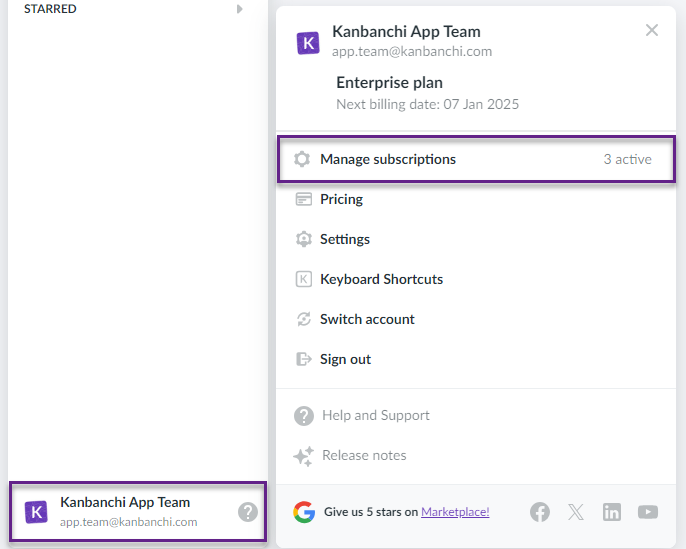
Task: Click the Enterprise plan heading
Action: [389, 82]
